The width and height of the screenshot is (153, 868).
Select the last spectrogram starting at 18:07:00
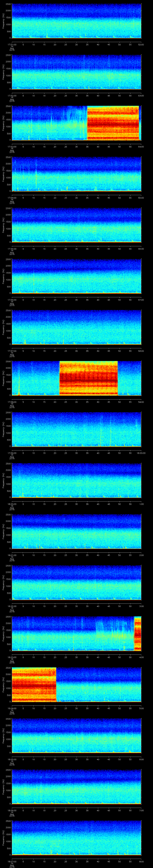[76, 838]
